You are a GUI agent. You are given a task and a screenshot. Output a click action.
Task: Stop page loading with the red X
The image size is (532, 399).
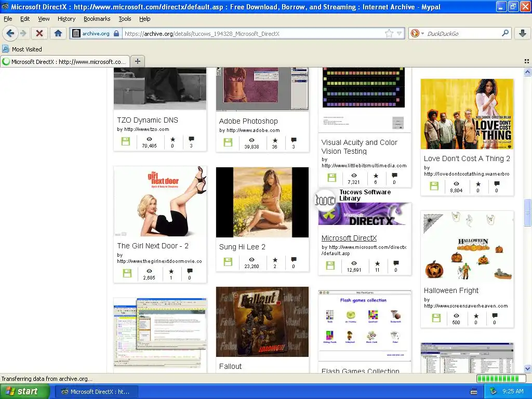tap(39, 33)
